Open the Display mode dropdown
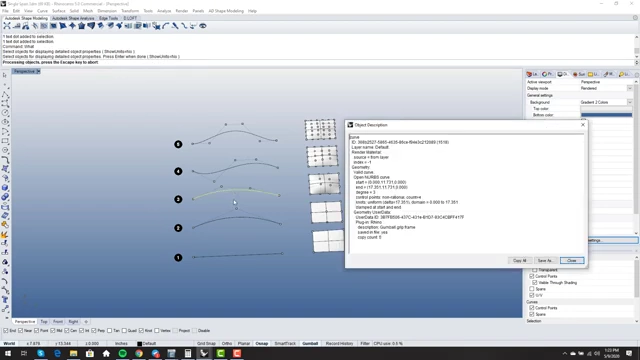 pyautogui.click(x=629, y=88)
